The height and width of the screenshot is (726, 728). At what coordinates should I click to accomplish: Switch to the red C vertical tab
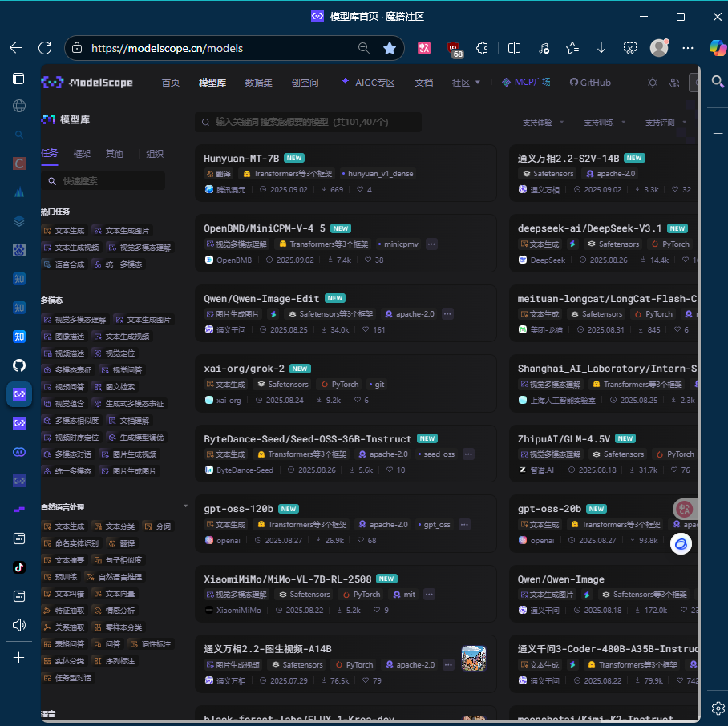click(x=19, y=163)
